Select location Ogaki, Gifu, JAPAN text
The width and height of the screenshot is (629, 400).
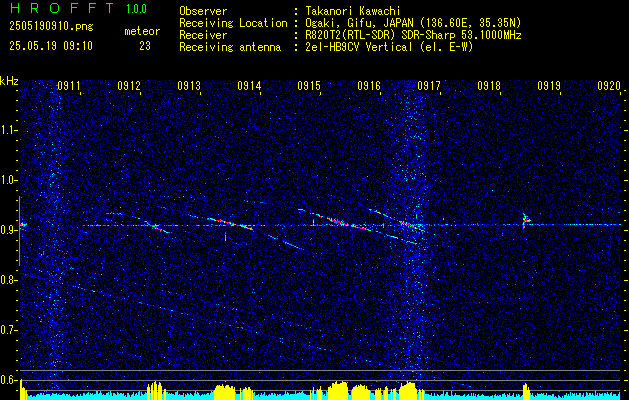pos(413,23)
